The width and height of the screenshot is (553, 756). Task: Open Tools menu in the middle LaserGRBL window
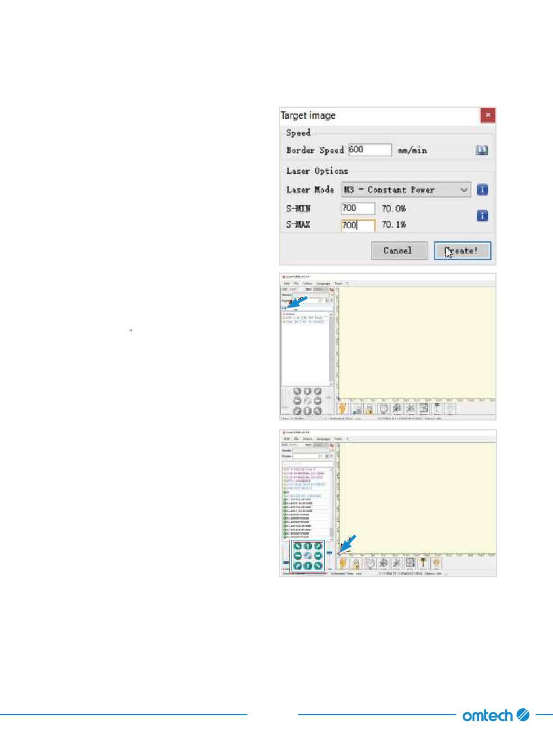coord(338,284)
